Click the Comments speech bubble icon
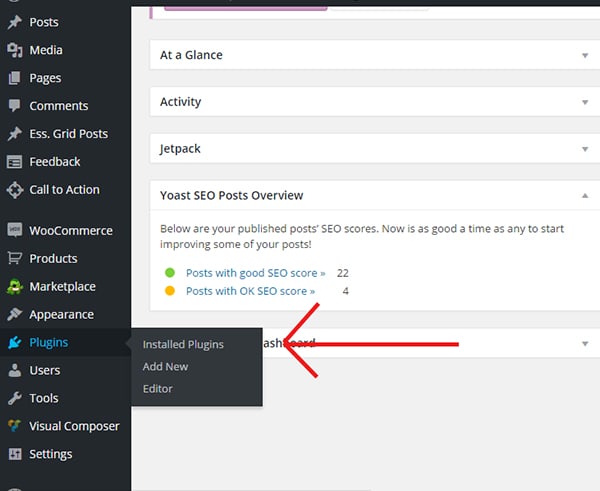Screen dimensions: 600x491 point(15,106)
